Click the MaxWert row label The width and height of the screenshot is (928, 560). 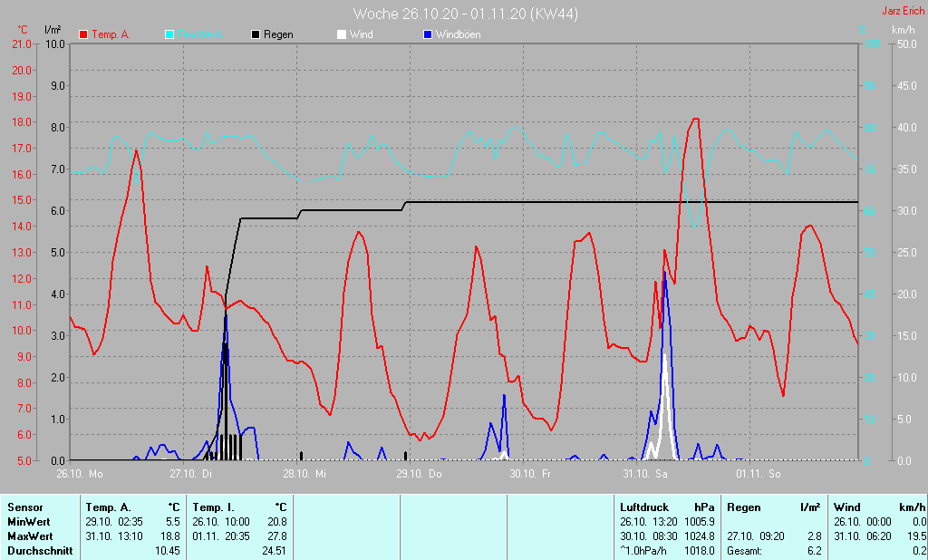point(30,536)
